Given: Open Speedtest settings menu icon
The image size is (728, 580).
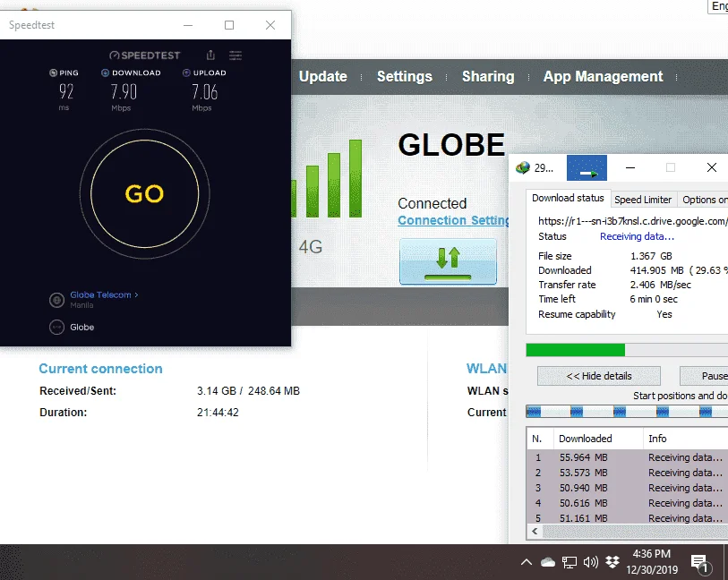Looking at the screenshot, I should coord(236,55).
